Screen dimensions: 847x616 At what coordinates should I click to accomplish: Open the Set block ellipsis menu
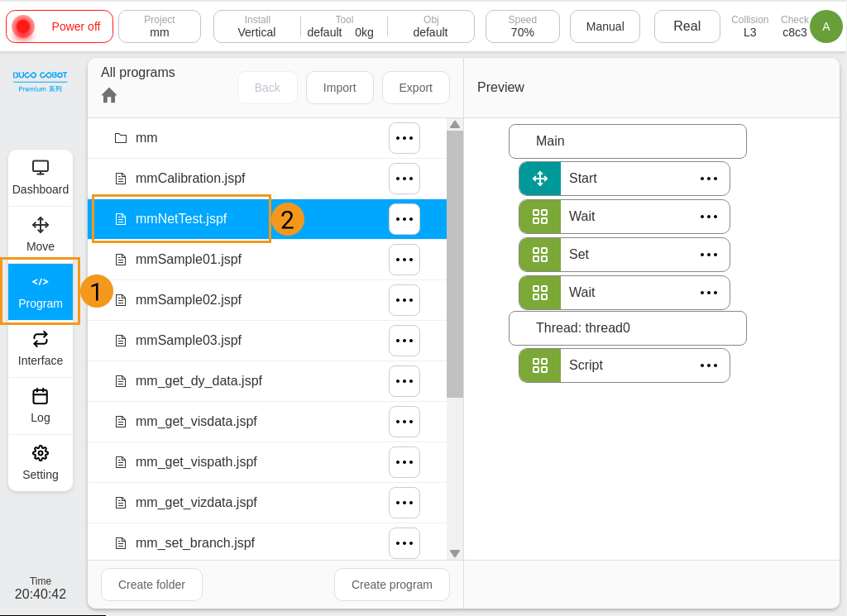(709, 255)
